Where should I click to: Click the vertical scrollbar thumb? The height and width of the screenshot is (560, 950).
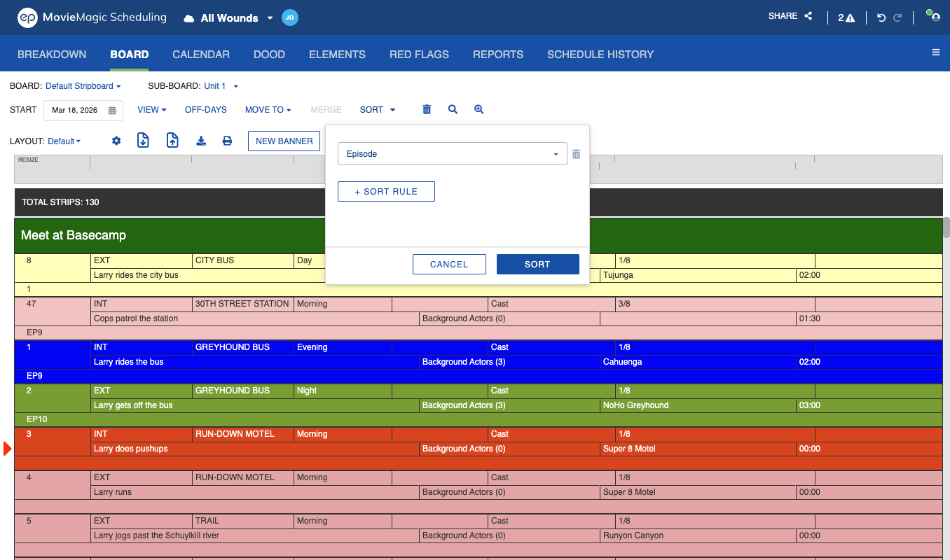[946, 227]
